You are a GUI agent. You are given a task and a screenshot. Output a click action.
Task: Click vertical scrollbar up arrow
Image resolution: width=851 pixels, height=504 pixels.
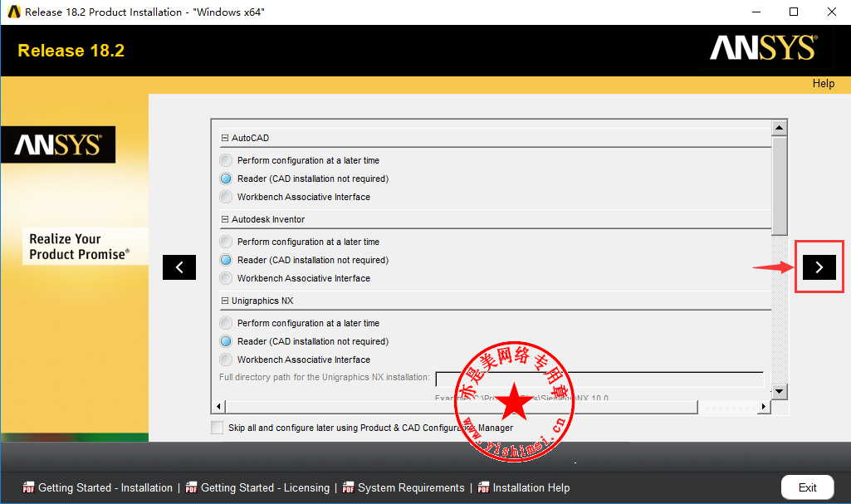tap(780, 128)
